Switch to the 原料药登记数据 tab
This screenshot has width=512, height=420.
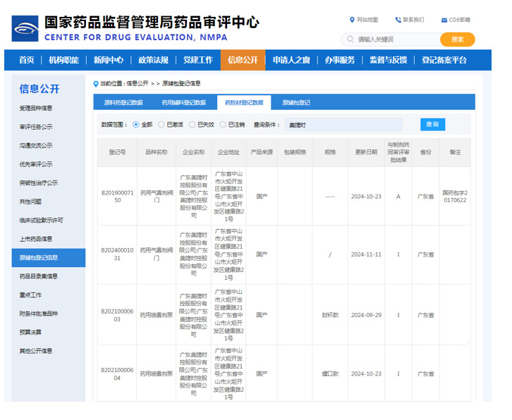123,103
